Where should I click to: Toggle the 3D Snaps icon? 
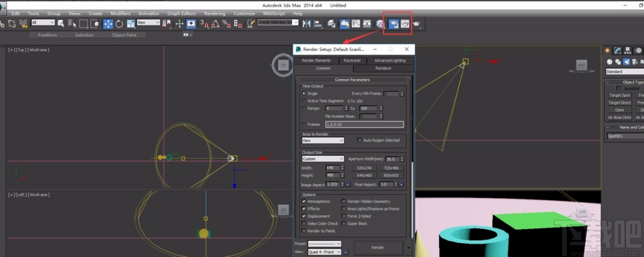tap(204, 24)
